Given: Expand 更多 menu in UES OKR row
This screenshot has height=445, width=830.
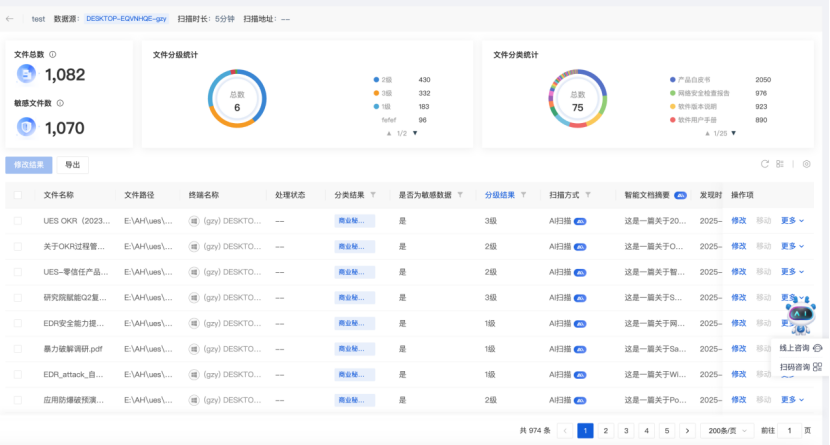Looking at the screenshot, I should click(x=792, y=221).
